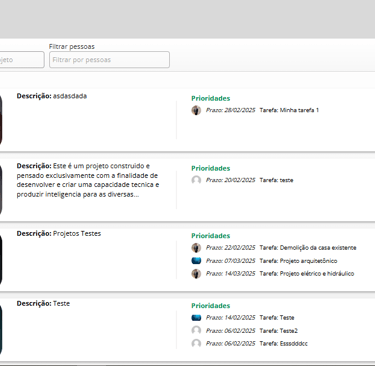
Task: Click the 'Filtrar por pessoas' input field
Action: 109,60
